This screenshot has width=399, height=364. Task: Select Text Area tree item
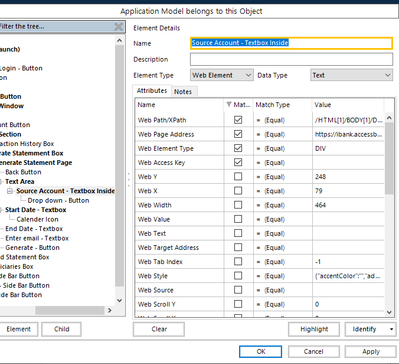tap(20, 181)
